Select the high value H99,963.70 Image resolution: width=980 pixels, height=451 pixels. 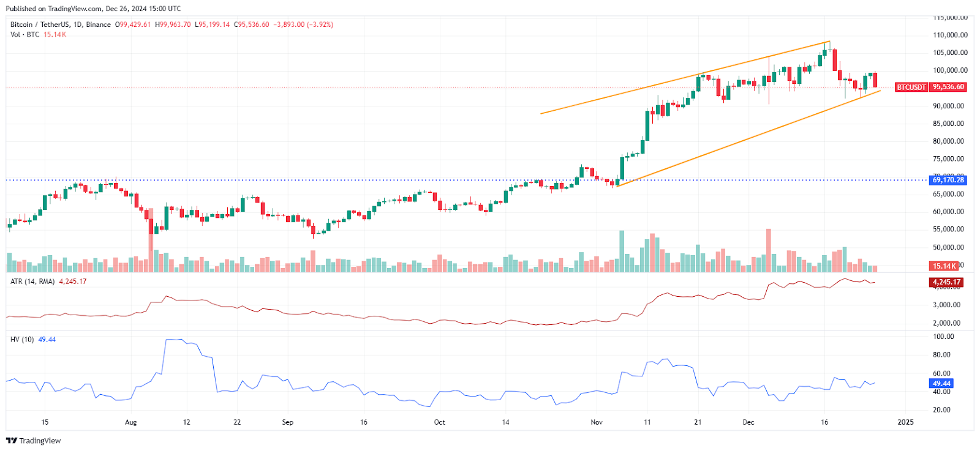pyautogui.click(x=173, y=24)
